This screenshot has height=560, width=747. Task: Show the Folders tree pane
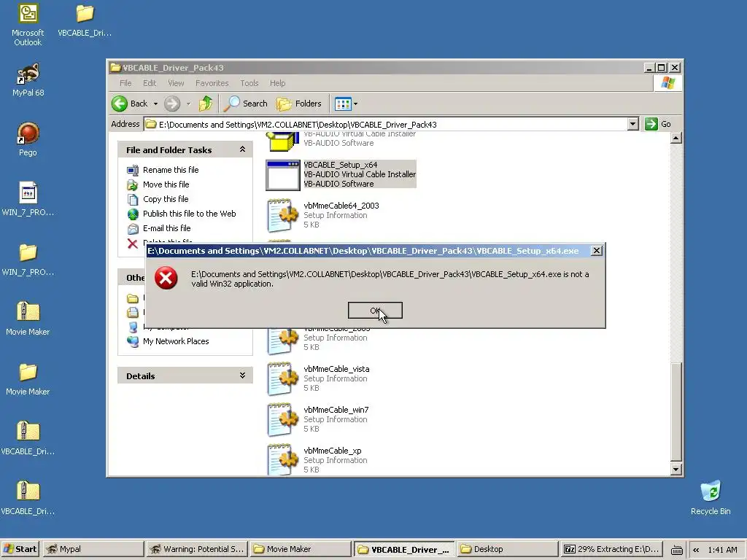tap(299, 104)
